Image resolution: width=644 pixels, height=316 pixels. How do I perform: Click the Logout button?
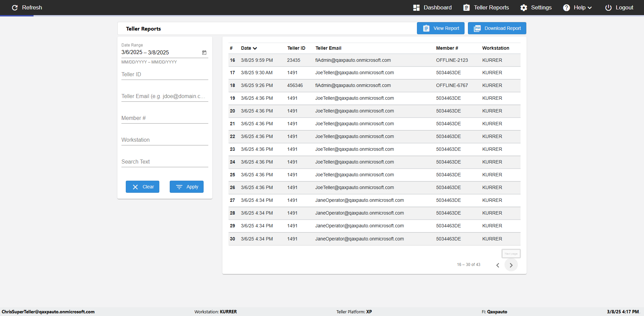pyautogui.click(x=619, y=7)
